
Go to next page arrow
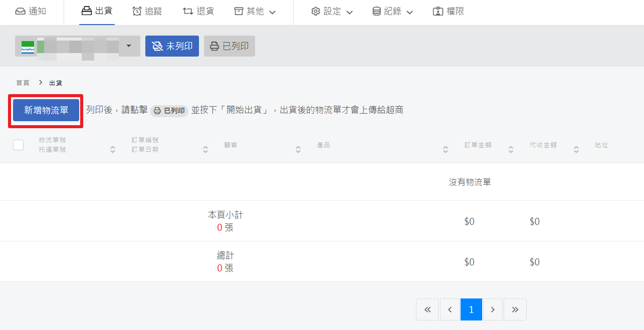[493, 309]
